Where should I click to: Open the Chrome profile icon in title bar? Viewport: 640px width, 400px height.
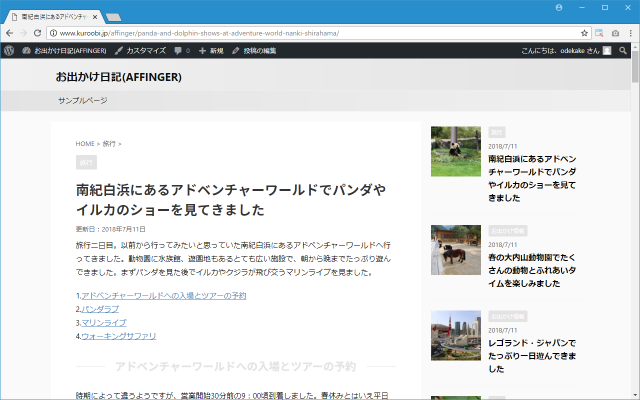559,8
